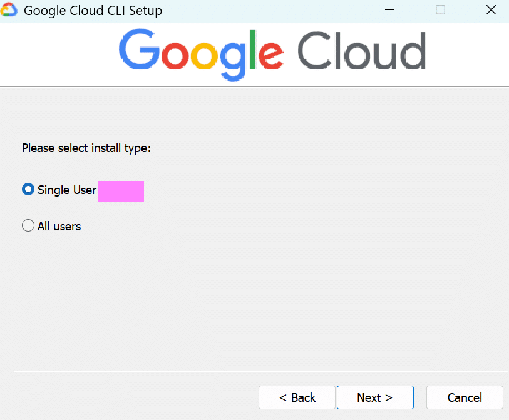
Task: Click the multicolored cloud icon before the window title
Action: click(x=9, y=10)
